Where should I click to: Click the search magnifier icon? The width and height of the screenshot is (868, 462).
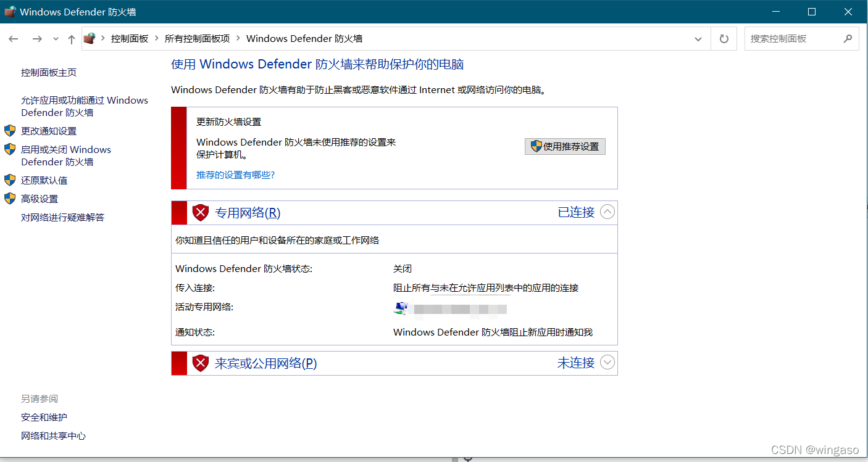[x=848, y=38]
